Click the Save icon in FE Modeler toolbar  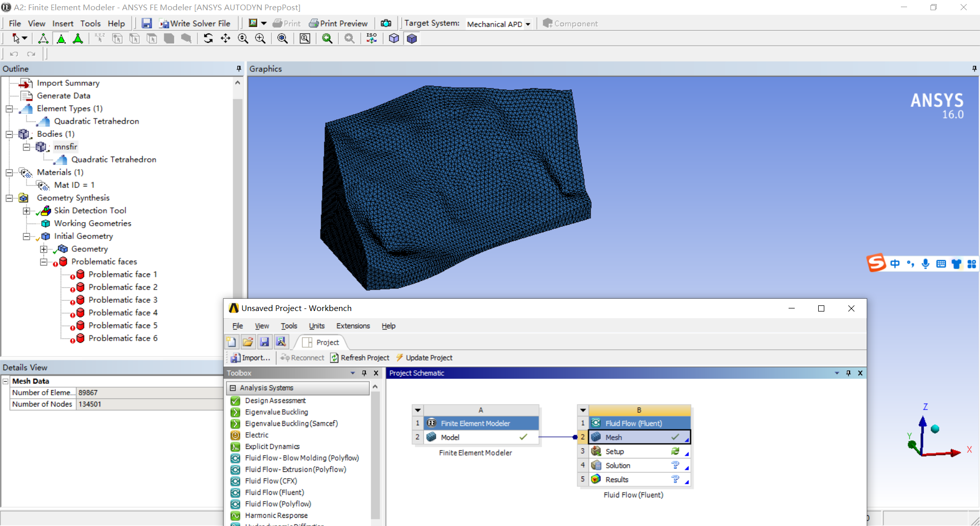click(146, 23)
